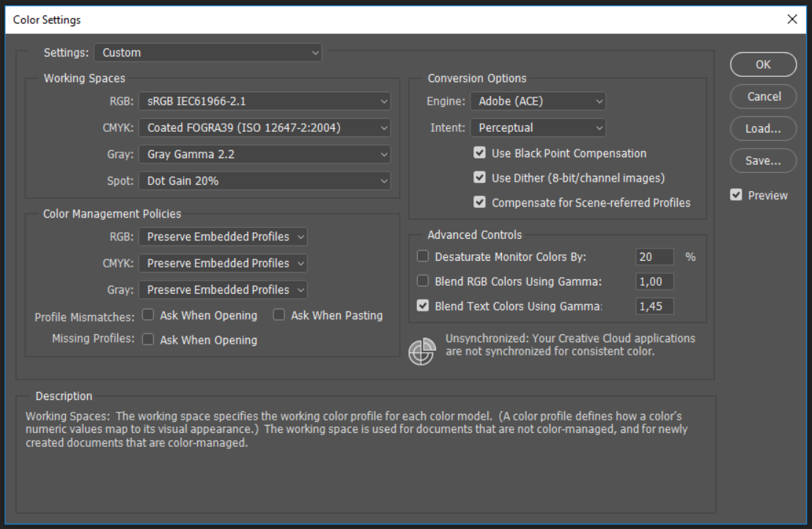Image resolution: width=812 pixels, height=529 pixels.
Task: Click the Color Settings title text
Action: click(47, 20)
